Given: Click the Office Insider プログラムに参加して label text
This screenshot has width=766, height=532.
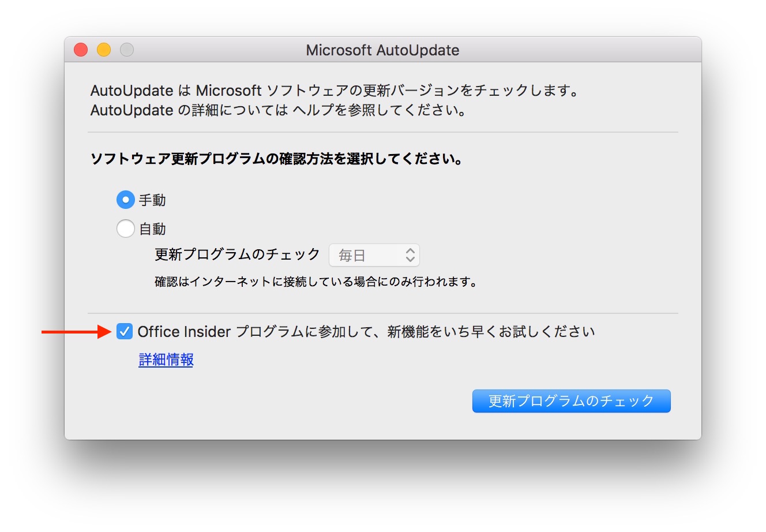Looking at the screenshot, I should click(366, 332).
